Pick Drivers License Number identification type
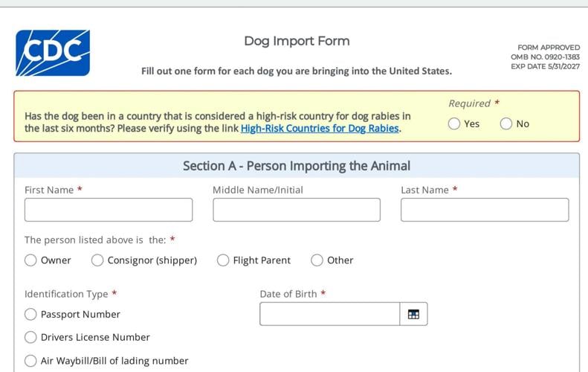The height and width of the screenshot is (372, 588). tap(30, 337)
